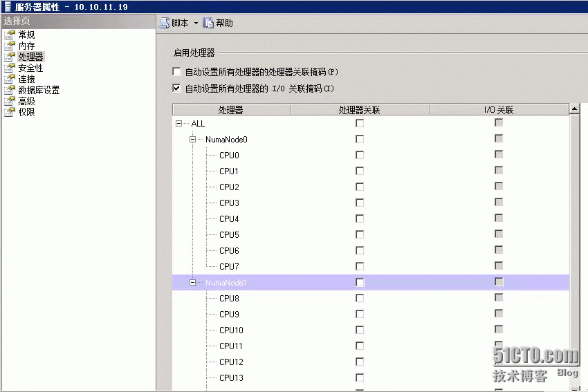Check processor affinity for CPU2

pyautogui.click(x=360, y=187)
